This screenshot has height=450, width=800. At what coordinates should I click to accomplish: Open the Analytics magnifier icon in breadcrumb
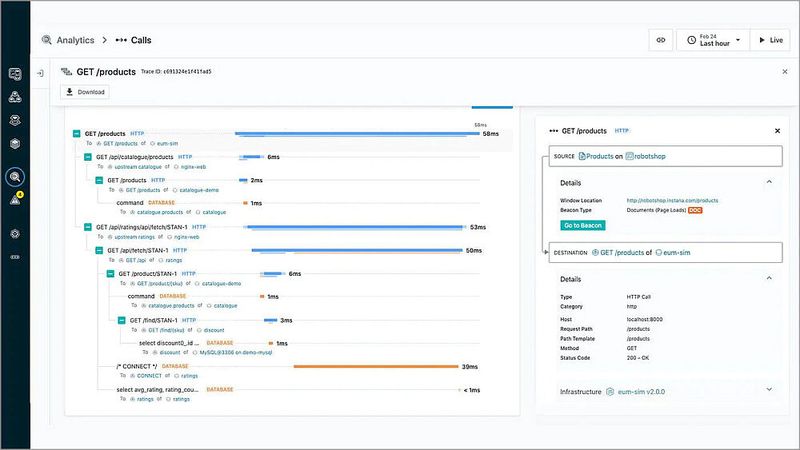(46, 40)
